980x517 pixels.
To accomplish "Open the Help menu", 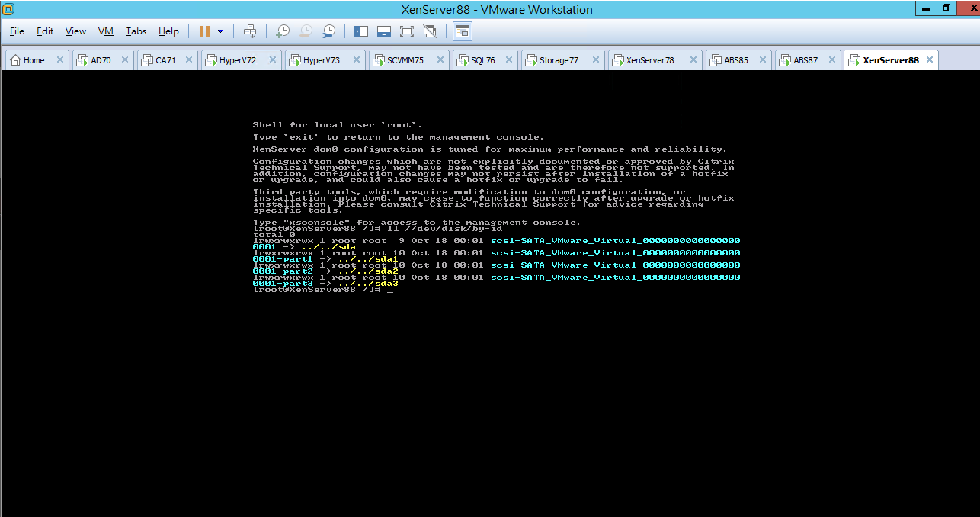I will [x=168, y=31].
